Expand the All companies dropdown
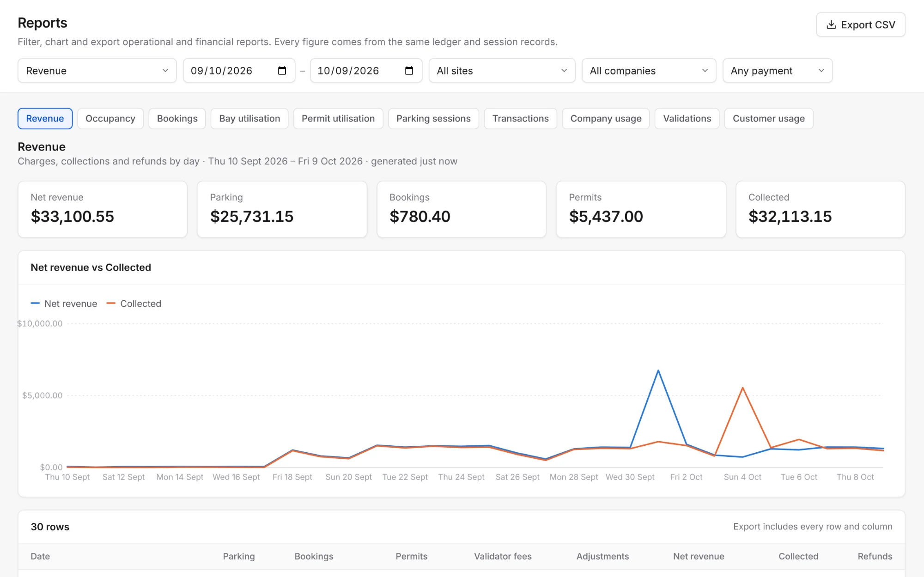The width and height of the screenshot is (924, 577). coord(649,71)
